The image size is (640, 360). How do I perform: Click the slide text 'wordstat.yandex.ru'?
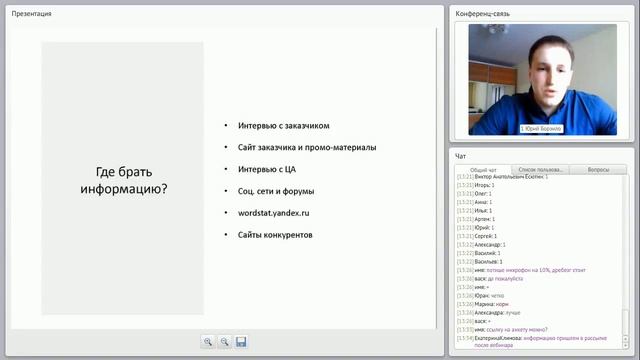click(x=273, y=213)
